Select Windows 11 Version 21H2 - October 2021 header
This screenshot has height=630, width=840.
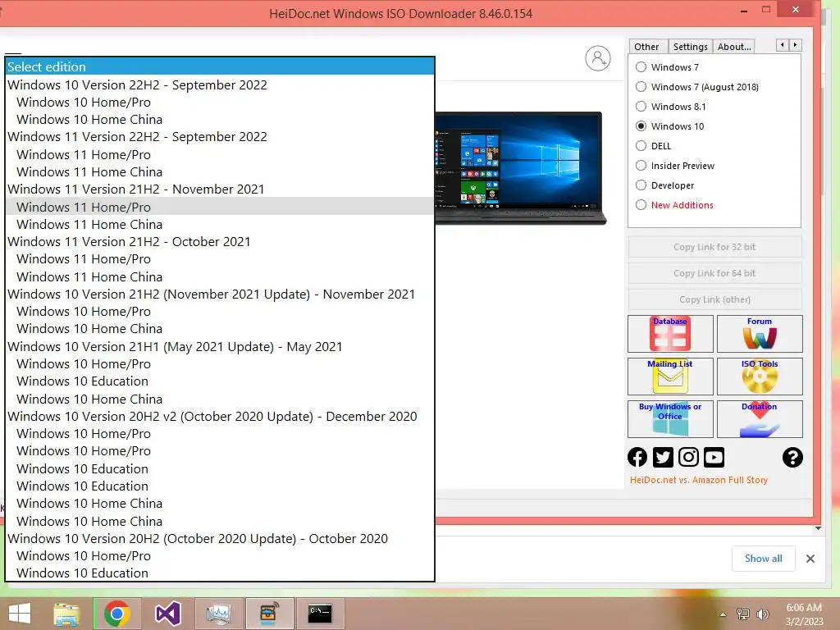[x=220, y=242]
